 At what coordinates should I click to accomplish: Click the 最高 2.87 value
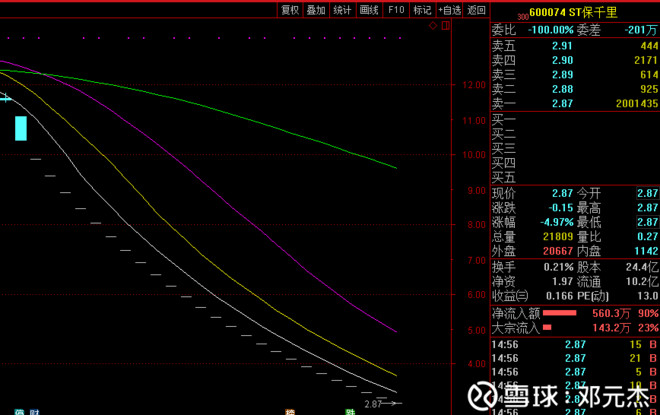(x=647, y=208)
